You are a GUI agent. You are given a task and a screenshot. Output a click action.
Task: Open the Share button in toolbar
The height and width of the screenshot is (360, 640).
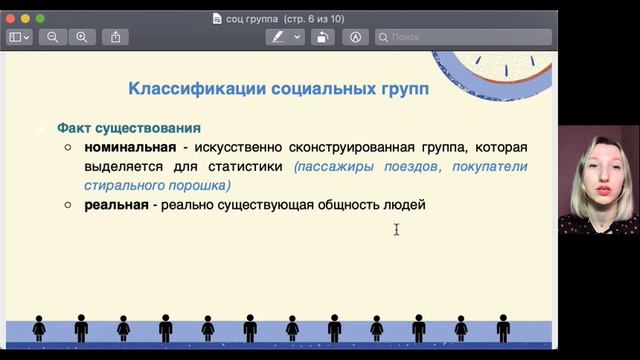pos(116,37)
